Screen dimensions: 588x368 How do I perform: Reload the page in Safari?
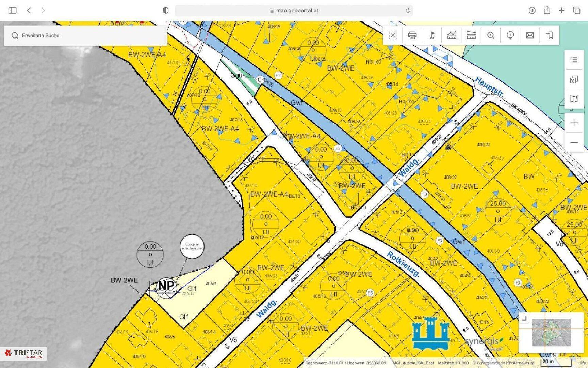(x=408, y=11)
